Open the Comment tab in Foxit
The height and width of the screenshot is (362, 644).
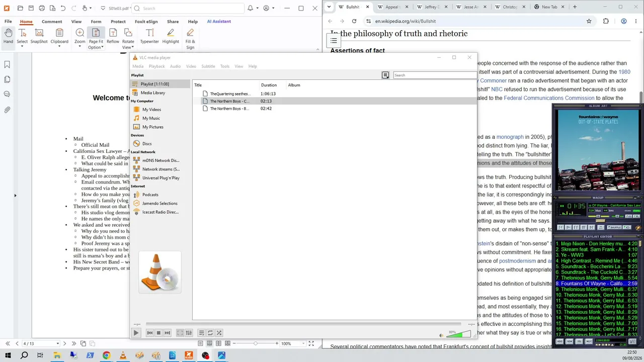click(52, 22)
